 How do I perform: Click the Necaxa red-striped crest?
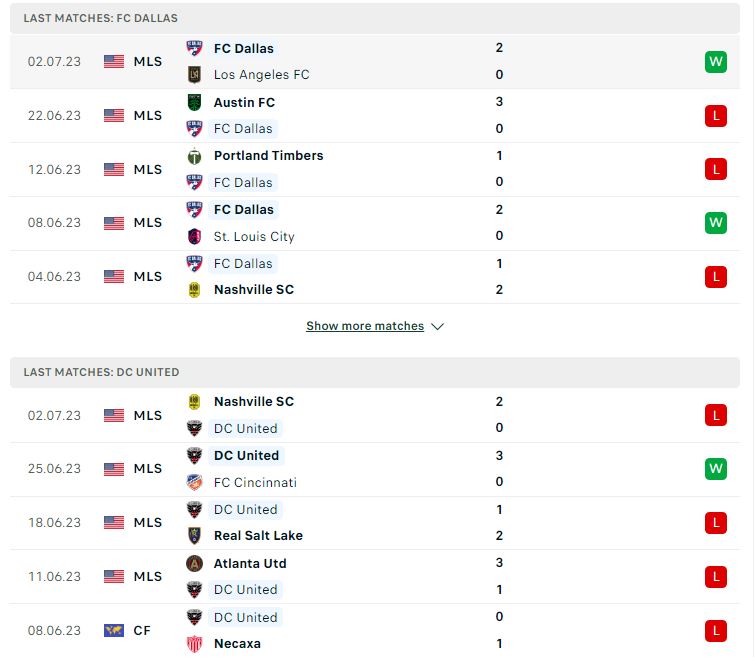[194, 644]
